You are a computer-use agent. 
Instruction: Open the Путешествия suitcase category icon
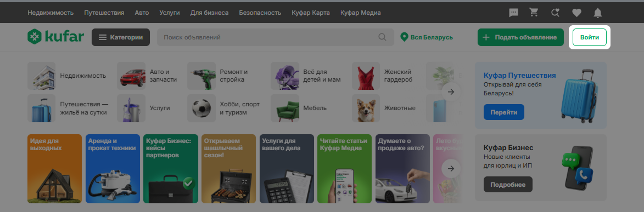tap(42, 108)
